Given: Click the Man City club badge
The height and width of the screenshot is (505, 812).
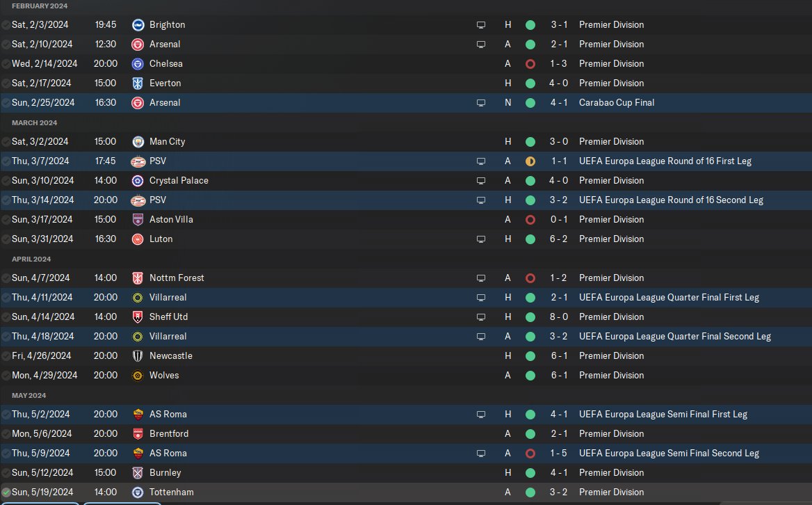Looking at the screenshot, I should coord(138,141).
